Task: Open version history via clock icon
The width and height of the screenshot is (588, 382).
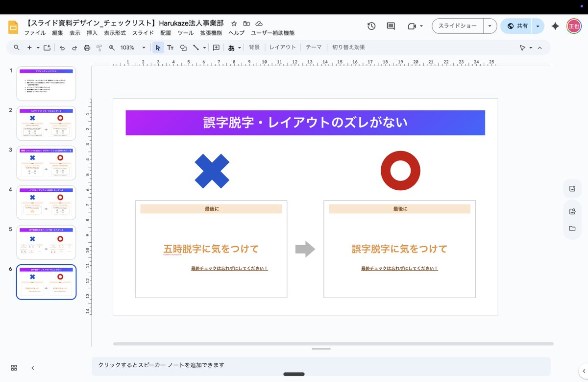Action: tap(371, 26)
